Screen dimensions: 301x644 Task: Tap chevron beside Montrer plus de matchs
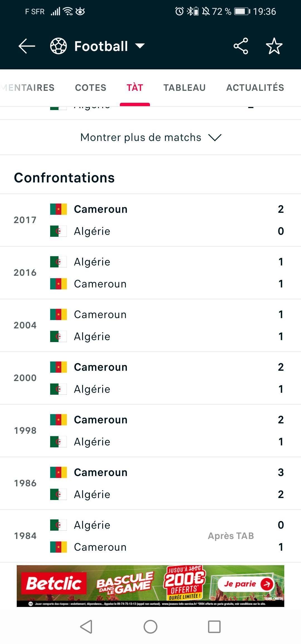[215, 137]
